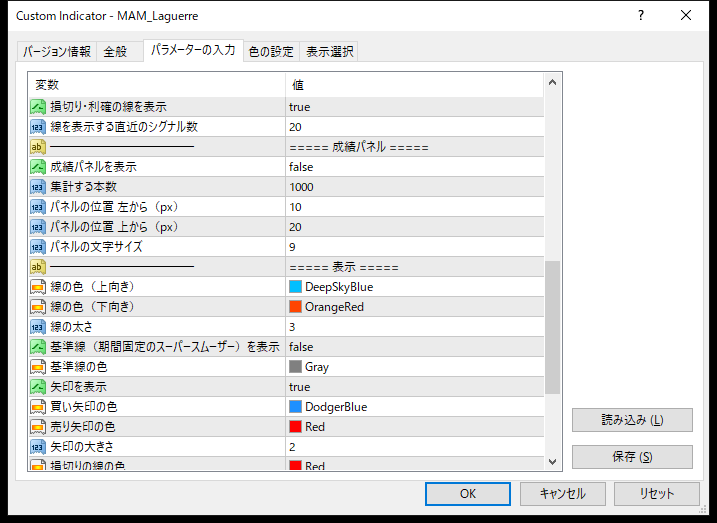Click the integer icon beside 集計する本数
This screenshot has width=717, height=523.
(38, 187)
